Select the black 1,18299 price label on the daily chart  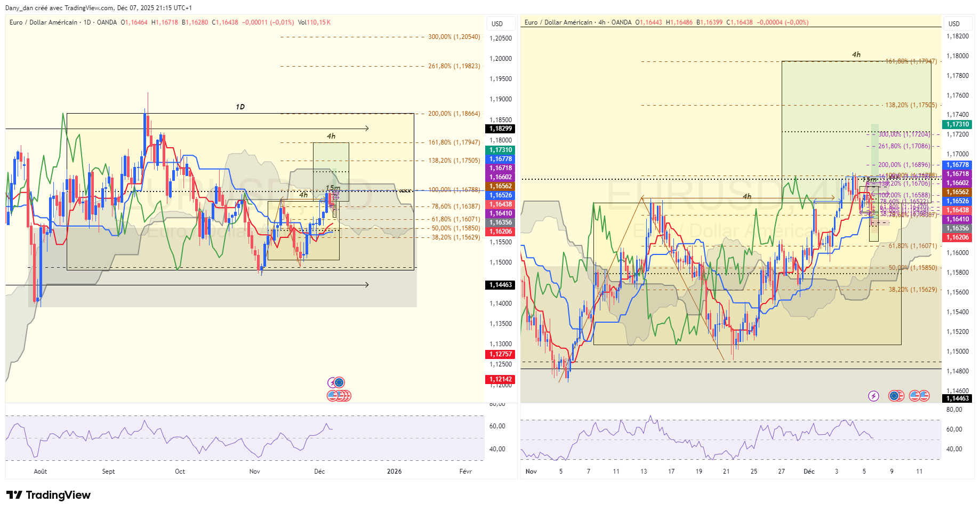click(501, 129)
